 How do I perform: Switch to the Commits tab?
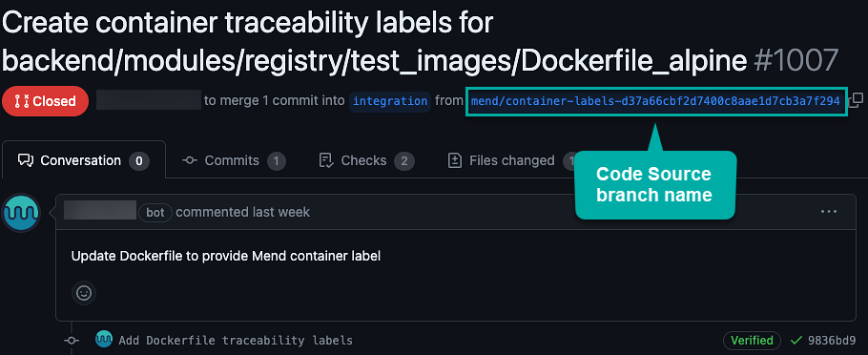tap(234, 161)
